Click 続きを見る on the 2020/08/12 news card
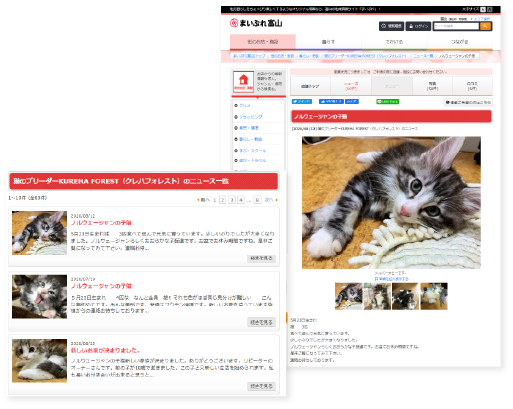This screenshot has height=409, width=513. 261,258
